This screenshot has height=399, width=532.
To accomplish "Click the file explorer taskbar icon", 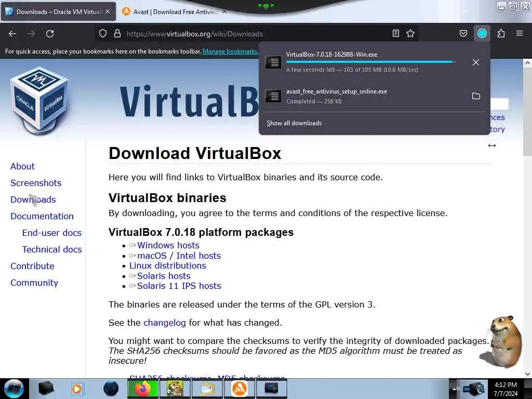I will (207, 389).
